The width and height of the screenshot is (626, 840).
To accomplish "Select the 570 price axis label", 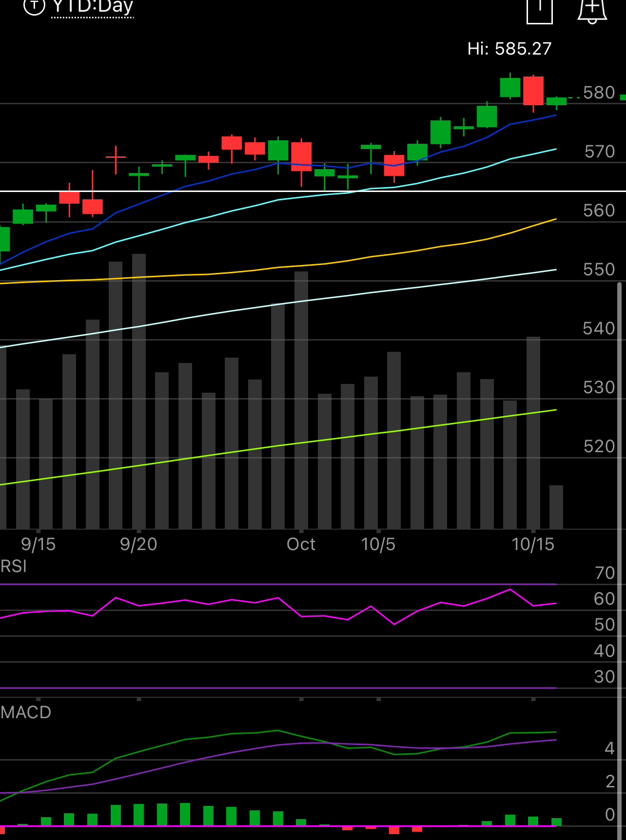I will pyautogui.click(x=600, y=152).
